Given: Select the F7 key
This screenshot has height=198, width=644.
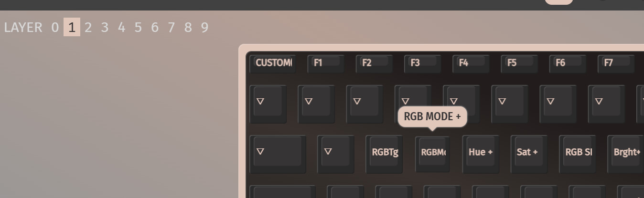Looking at the screenshot, I should pyautogui.click(x=616, y=63).
